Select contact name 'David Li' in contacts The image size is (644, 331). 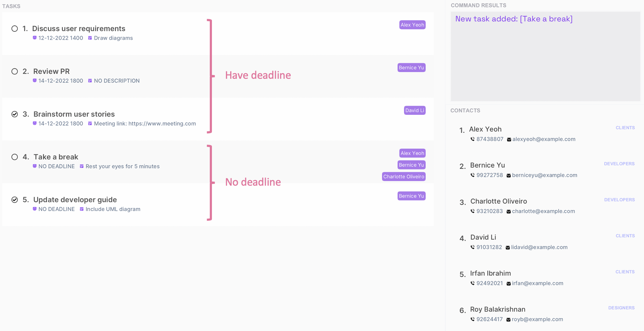click(483, 237)
